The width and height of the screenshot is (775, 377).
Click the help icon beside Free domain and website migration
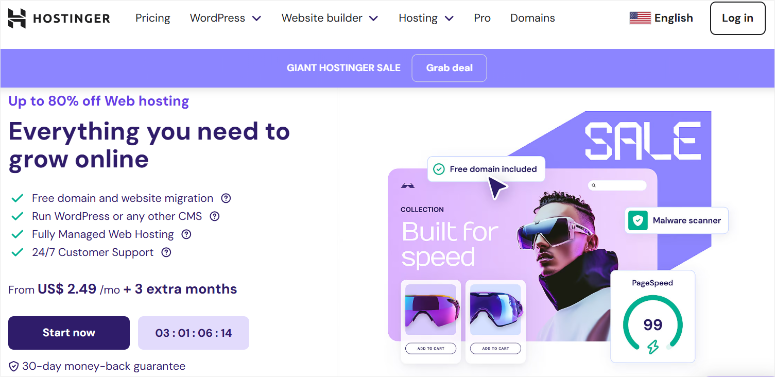pos(226,198)
